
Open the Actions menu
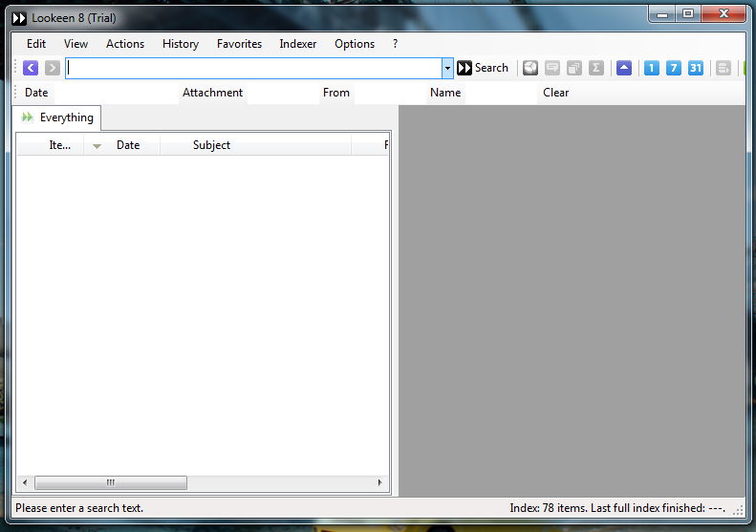[125, 44]
